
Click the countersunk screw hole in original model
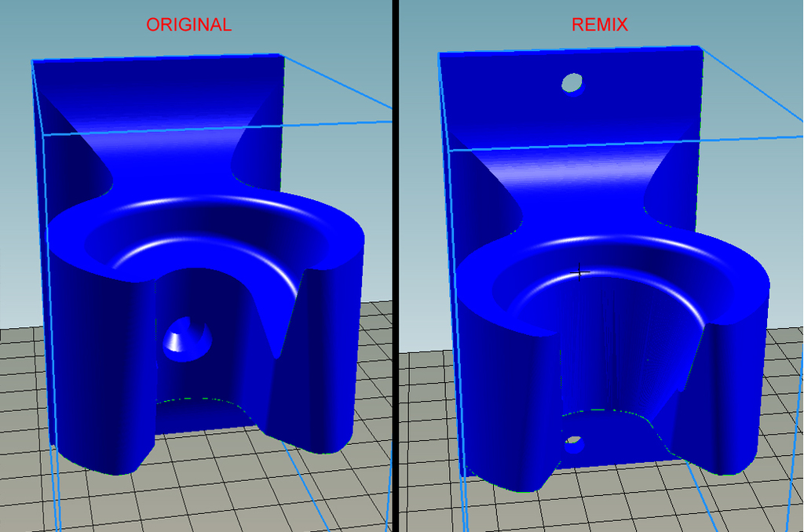coord(187,338)
